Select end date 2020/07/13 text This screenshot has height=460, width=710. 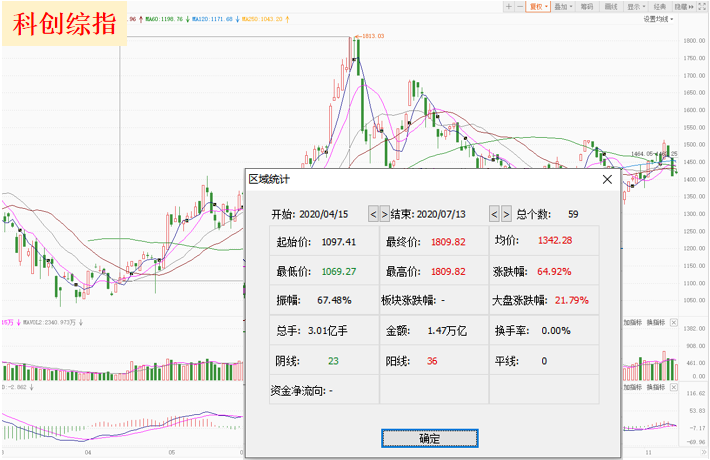click(441, 214)
